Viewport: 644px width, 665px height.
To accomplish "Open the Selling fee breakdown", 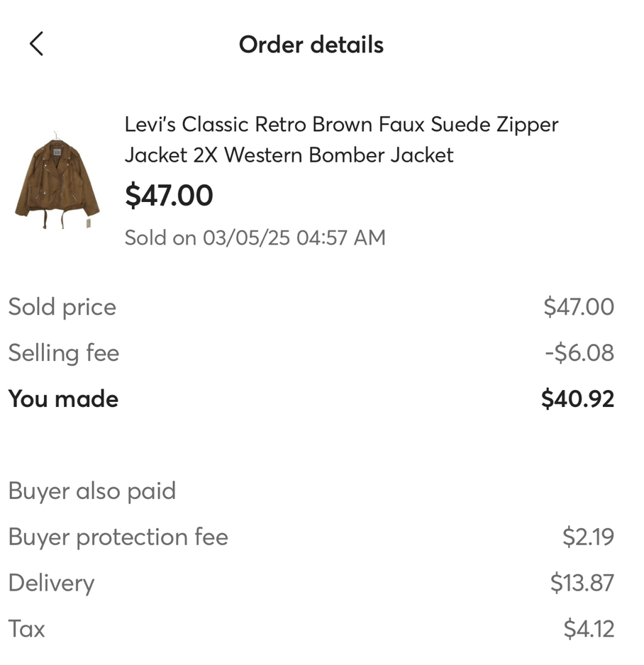I will tap(63, 352).
